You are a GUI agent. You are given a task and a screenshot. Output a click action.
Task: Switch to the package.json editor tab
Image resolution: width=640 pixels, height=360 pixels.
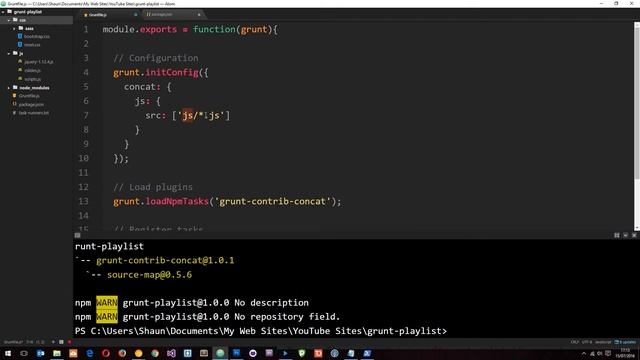tap(162, 15)
